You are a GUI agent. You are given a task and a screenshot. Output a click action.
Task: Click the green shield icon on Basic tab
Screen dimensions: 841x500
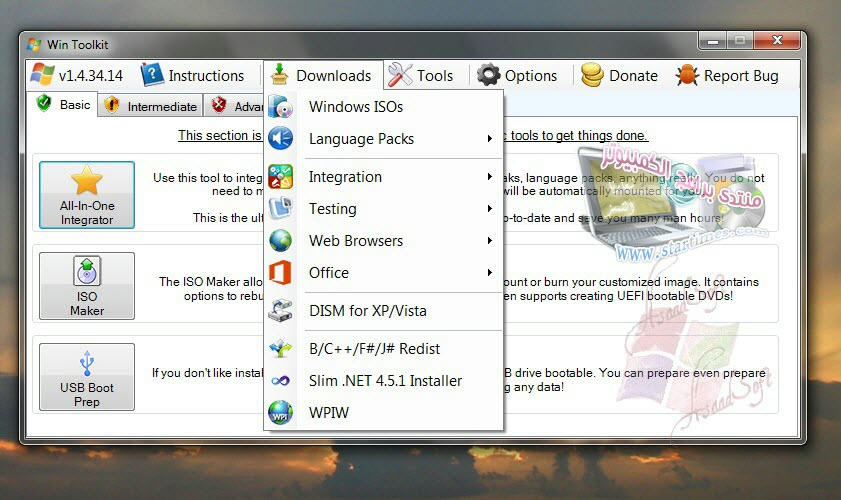(x=44, y=102)
